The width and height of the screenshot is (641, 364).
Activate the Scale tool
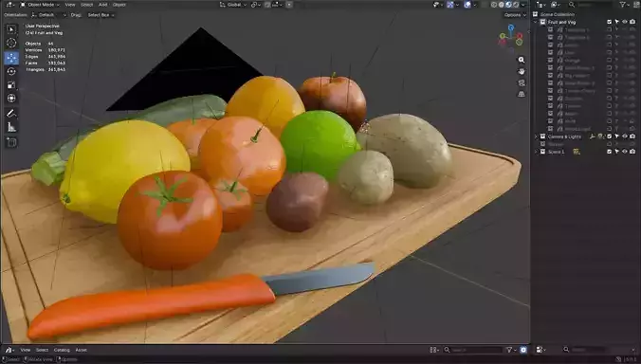pyautogui.click(x=11, y=85)
